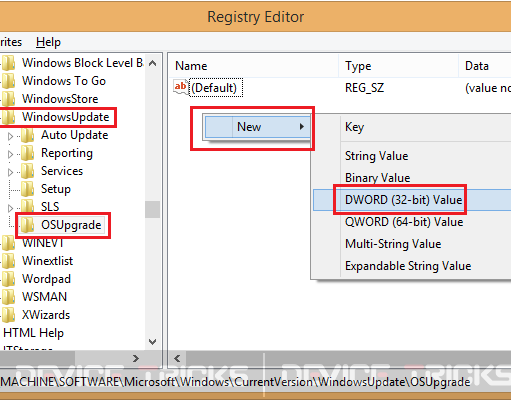
Task: Click the OSUpgrade folder icon
Action: tap(28, 225)
